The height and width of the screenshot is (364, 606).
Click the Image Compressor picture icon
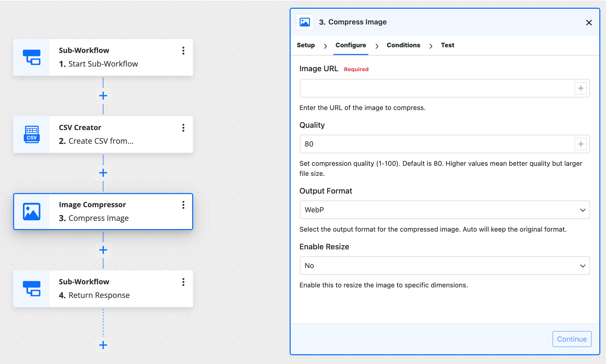tap(32, 211)
